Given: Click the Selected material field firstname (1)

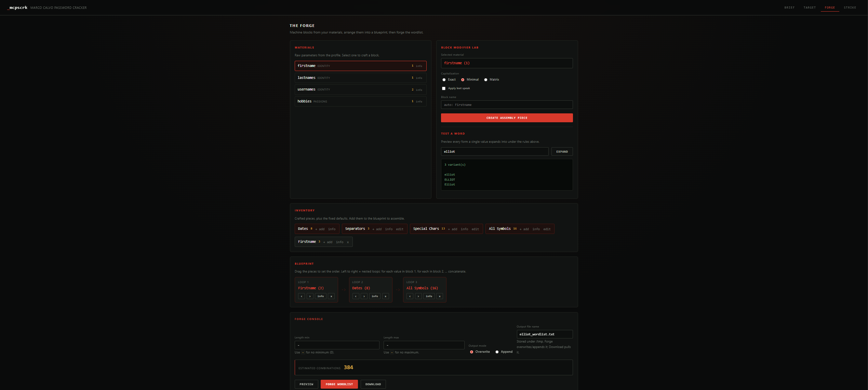Looking at the screenshot, I should point(507,63).
